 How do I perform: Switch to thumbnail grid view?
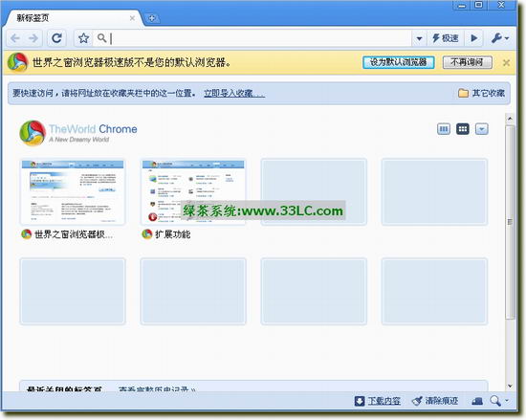click(463, 129)
